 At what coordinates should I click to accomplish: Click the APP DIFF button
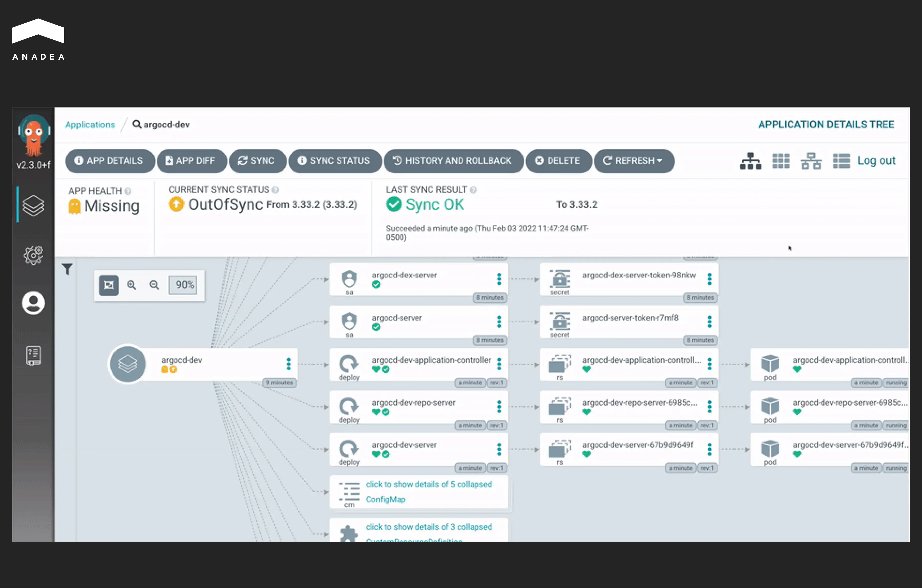(x=192, y=161)
